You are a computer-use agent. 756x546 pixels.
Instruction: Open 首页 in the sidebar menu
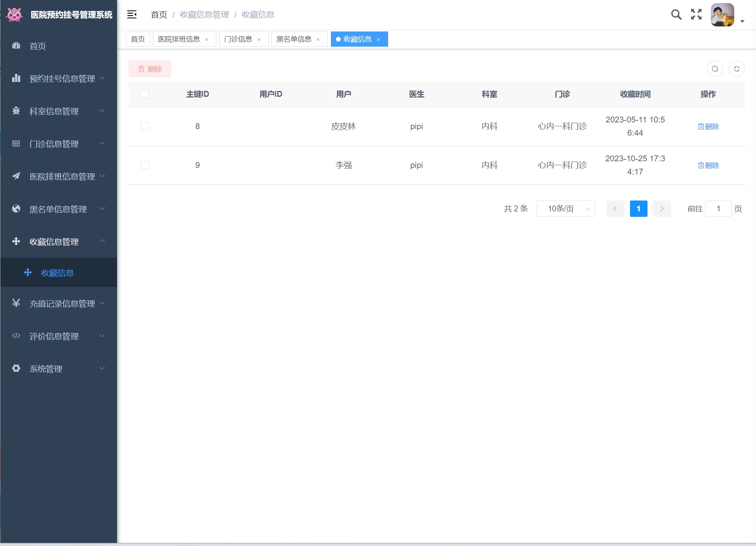pos(38,46)
